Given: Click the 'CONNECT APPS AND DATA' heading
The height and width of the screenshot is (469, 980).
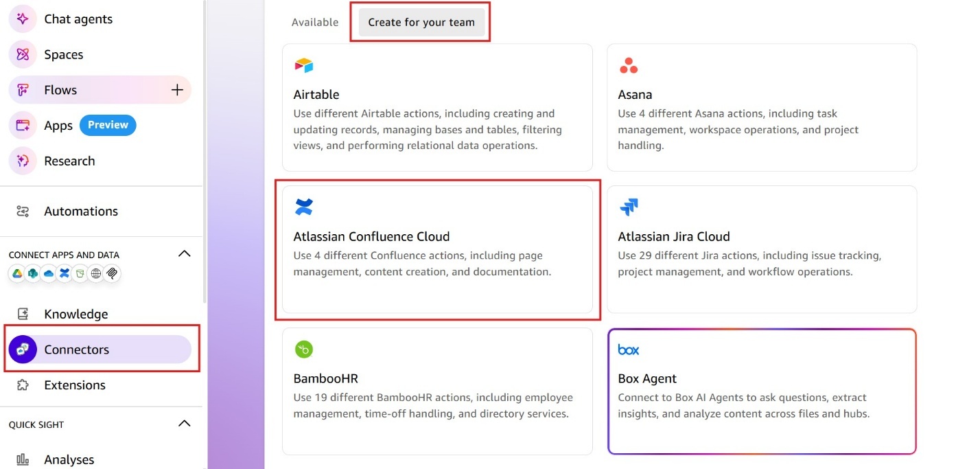Looking at the screenshot, I should pos(64,255).
